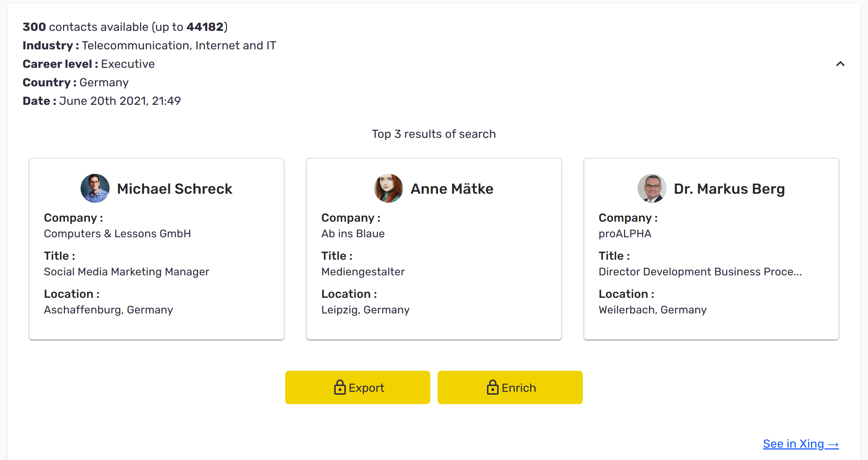
Task: Click Michael Schreck's profile photo
Action: click(95, 188)
